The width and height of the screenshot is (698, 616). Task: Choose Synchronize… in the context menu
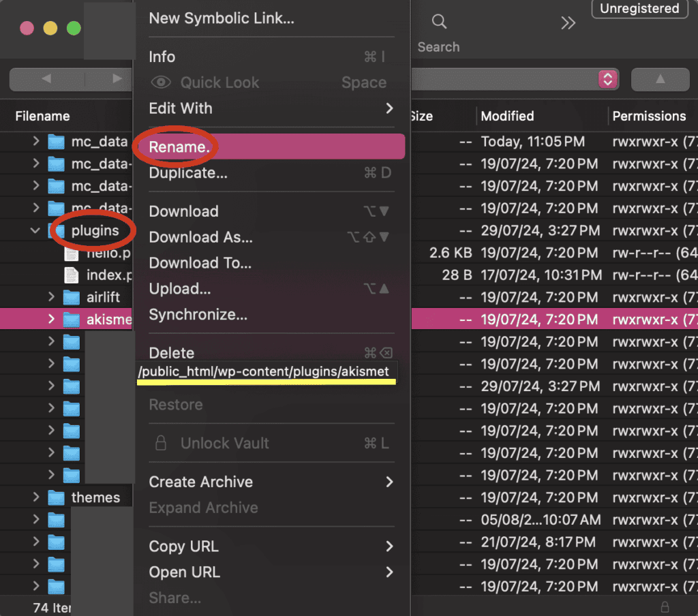[x=271, y=315]
